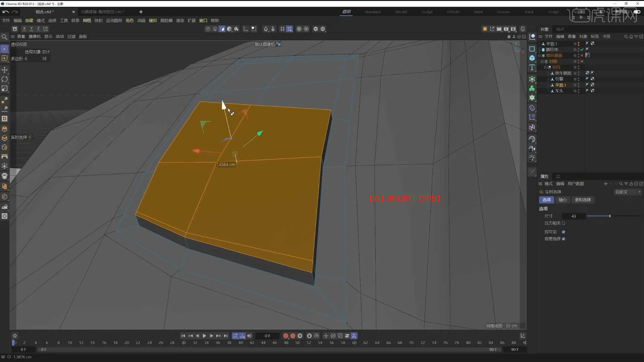Click frame 30 on the timeline ruler

pos(183,343)
